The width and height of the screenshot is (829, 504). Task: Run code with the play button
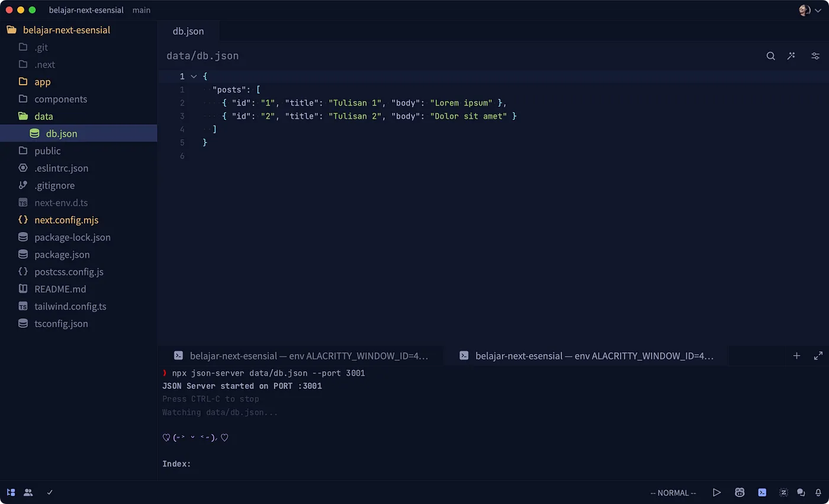716,492
